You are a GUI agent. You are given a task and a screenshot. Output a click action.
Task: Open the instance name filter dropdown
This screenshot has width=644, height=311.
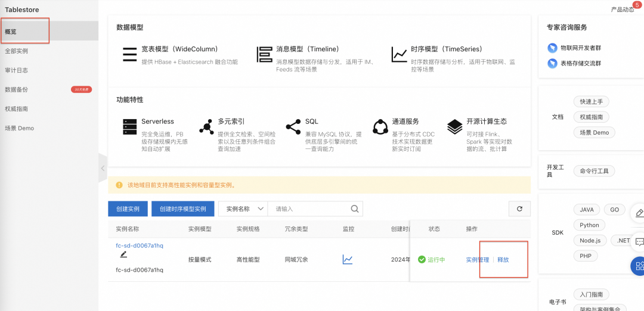pyautogui.click(x=243, y=209)
